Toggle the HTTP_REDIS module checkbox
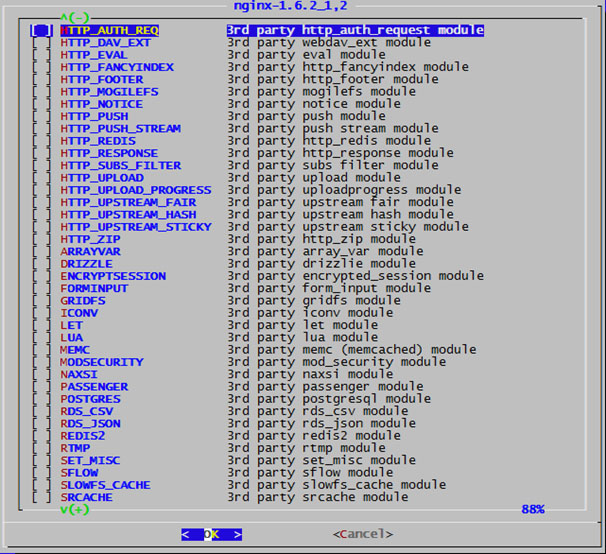This screenshot has height=554, width=606. point(41,141)
